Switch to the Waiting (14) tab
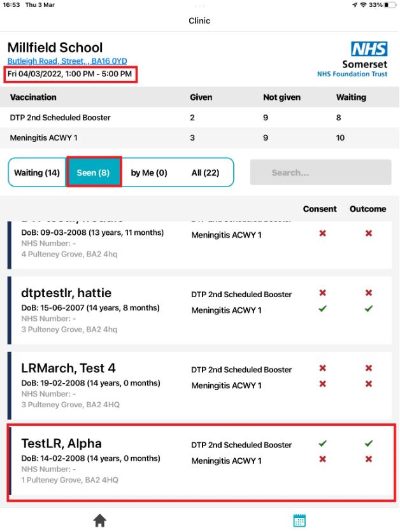Viewport: 400px width, 532px height. (x=37, y=172)
